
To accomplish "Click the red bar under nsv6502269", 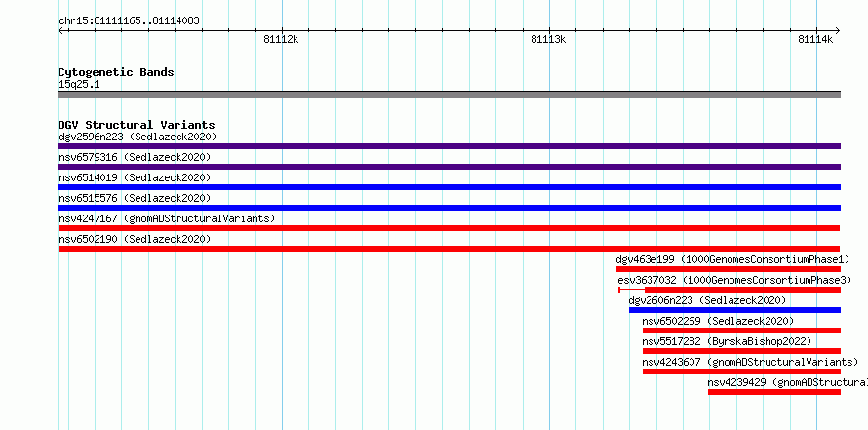I will (x=741, y=331).
